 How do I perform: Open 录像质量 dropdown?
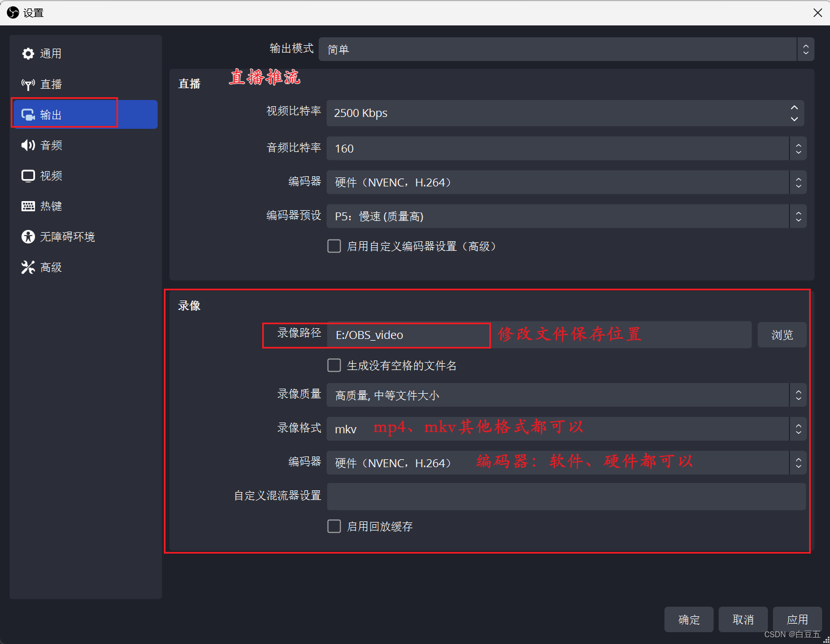coord(566,395)
